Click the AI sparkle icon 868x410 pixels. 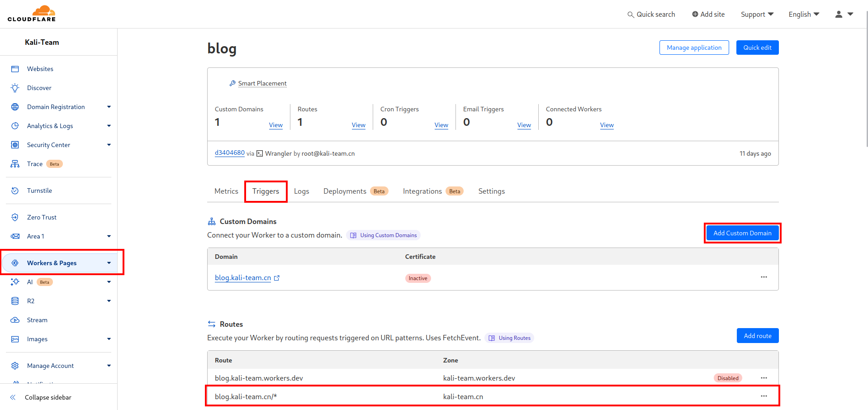coord(15,282)
